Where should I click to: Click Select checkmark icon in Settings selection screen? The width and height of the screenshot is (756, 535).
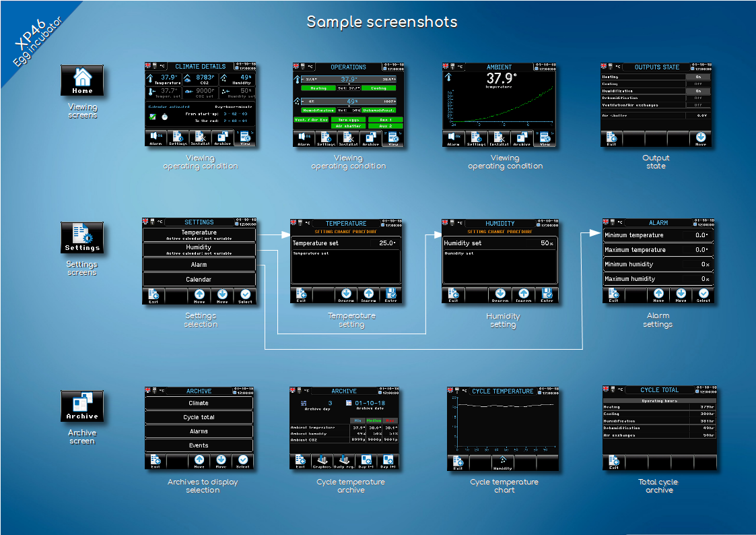(245, 296)
